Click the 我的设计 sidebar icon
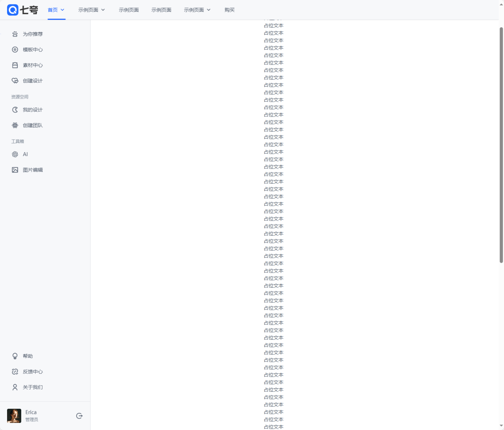 tap(15, 110)
